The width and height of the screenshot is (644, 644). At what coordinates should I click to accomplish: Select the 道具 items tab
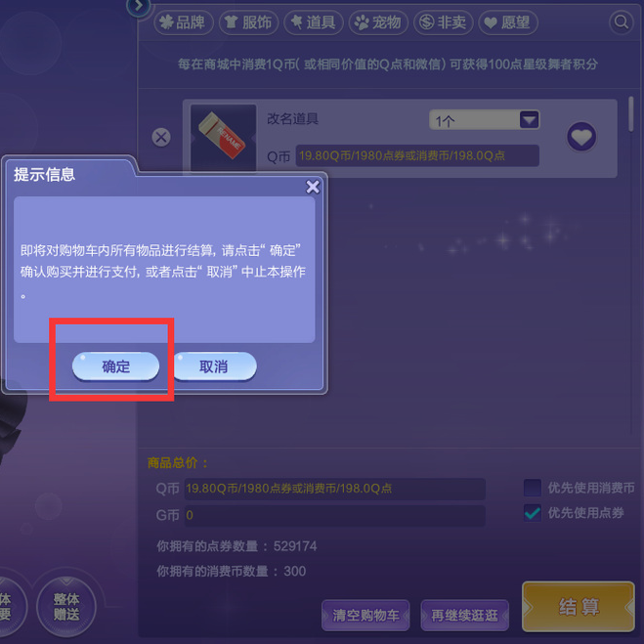tap(314, 22)
